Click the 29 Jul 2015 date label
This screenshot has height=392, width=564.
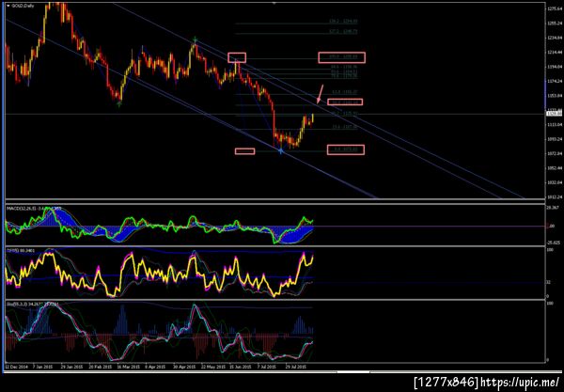296,368
